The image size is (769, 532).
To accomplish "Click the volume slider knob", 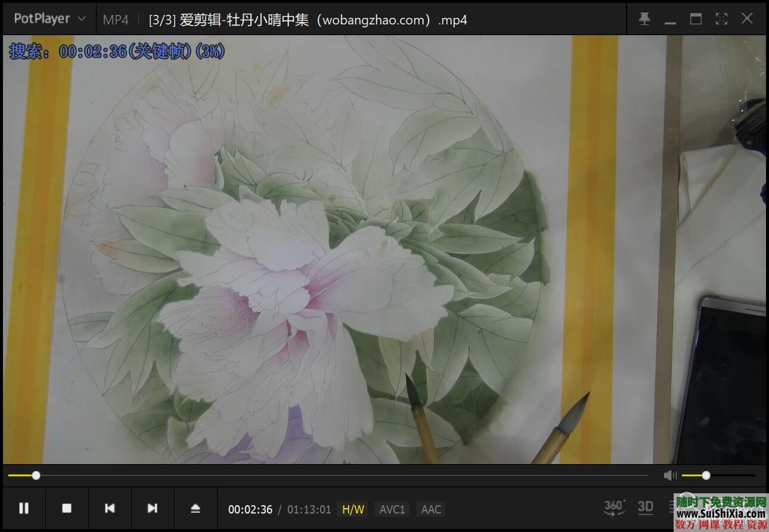I will 706,475.
